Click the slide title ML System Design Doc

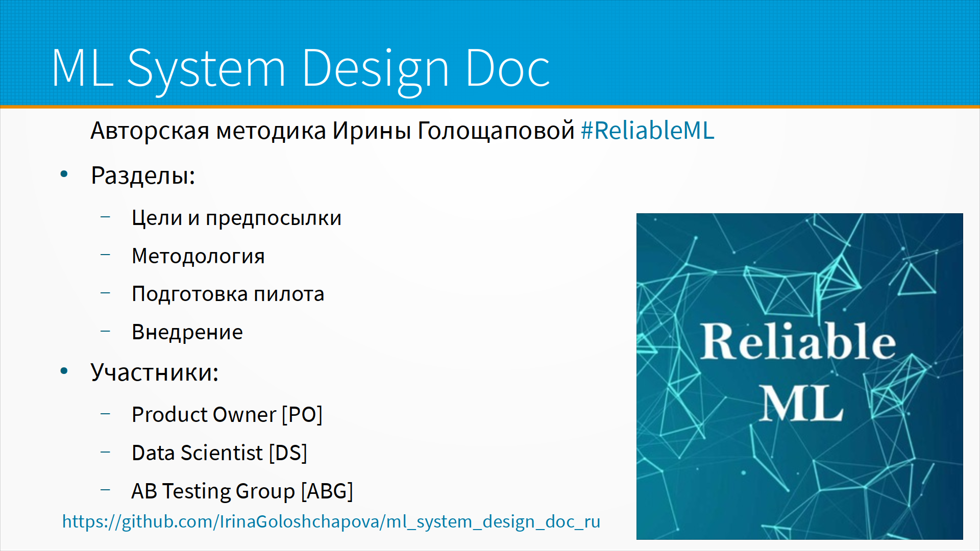(300, 68)
